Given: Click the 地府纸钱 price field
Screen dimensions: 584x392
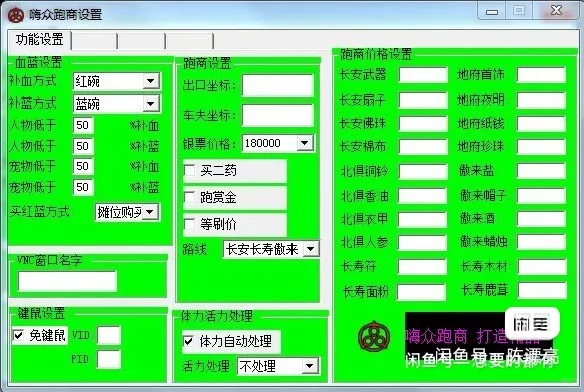Looking at the screenshot, I should click(x=542, y=124).
